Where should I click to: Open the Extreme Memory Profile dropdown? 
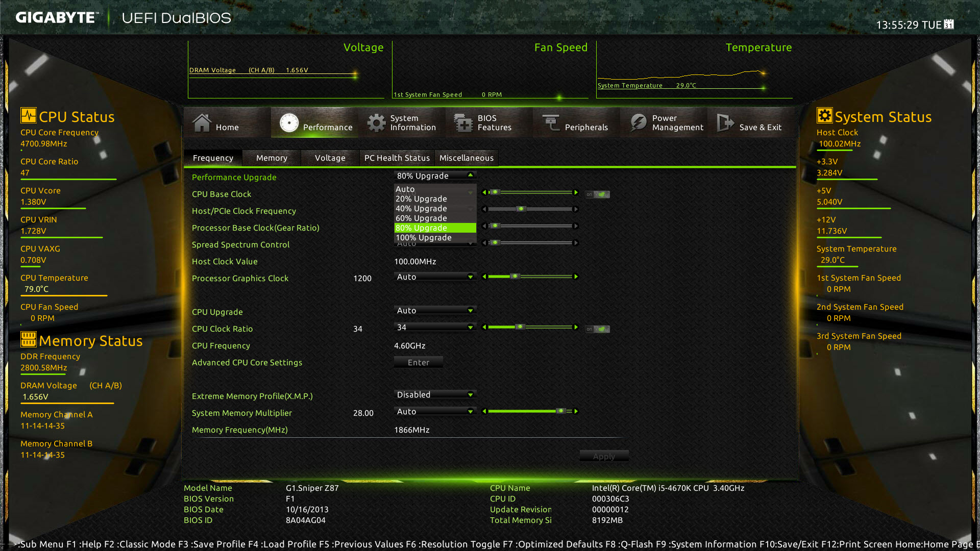435,394
